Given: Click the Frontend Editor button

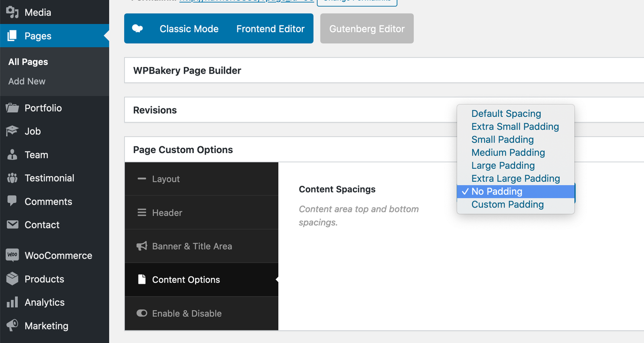Looking at the screenshot, I should [x=270, y=29].
